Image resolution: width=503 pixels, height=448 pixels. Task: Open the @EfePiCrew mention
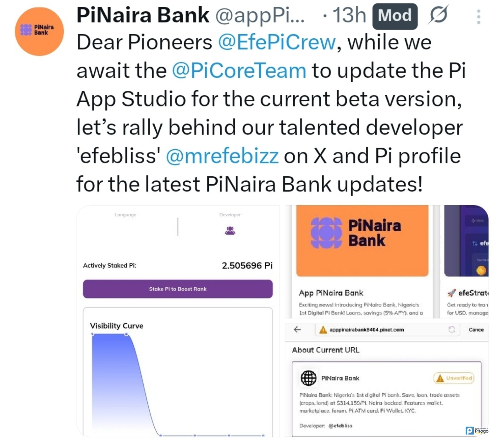click(x=277, y=42)
